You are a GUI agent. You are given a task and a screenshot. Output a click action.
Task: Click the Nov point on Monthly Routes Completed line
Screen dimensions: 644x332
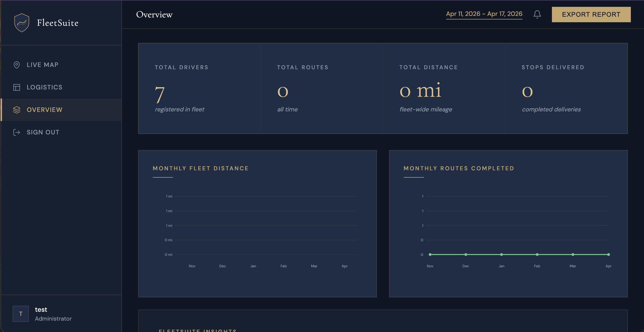430,254
